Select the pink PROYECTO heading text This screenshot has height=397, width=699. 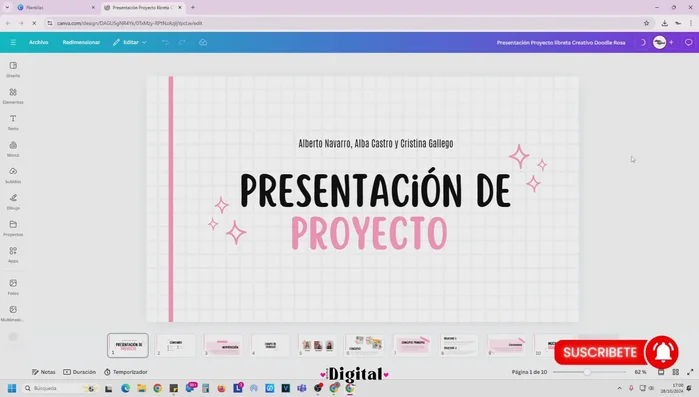point(369,233)
